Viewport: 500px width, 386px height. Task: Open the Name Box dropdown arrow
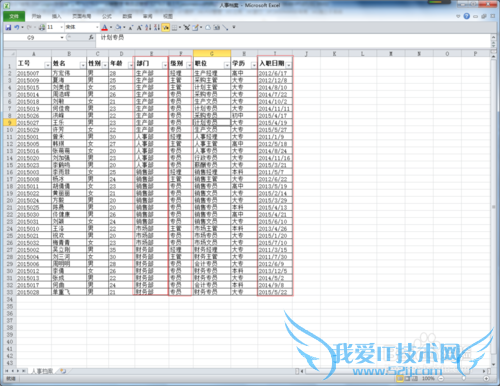coord(62,38)
